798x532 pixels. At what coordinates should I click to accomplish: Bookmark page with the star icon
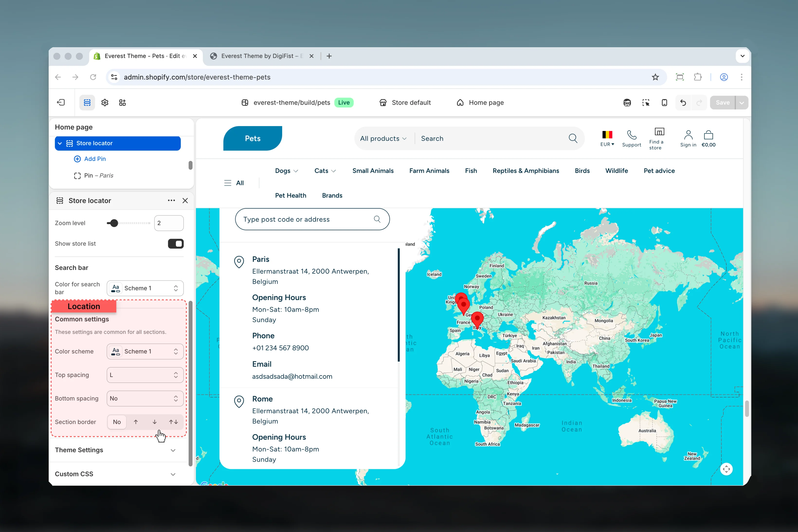(x=655, y=77)
